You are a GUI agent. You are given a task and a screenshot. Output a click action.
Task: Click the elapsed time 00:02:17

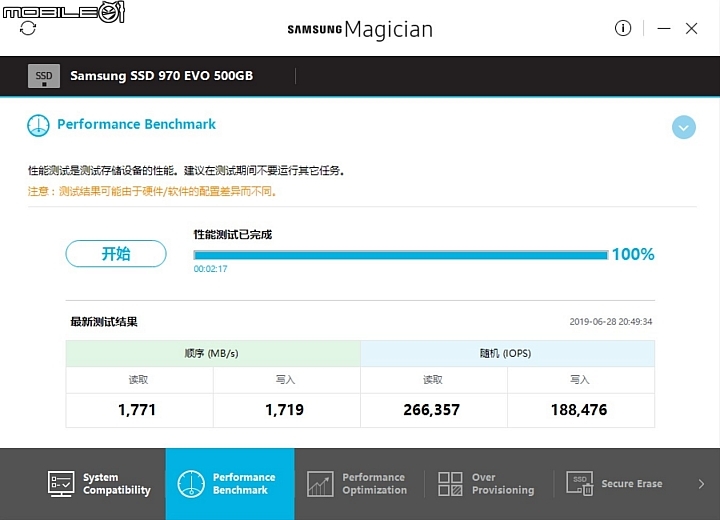coord(210,269)
